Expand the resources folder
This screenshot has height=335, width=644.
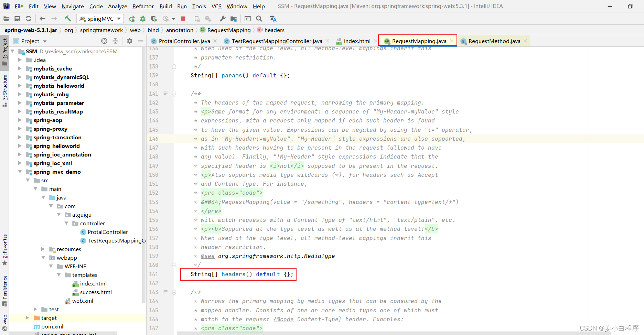pyautogui.click(x=43, y=249)
